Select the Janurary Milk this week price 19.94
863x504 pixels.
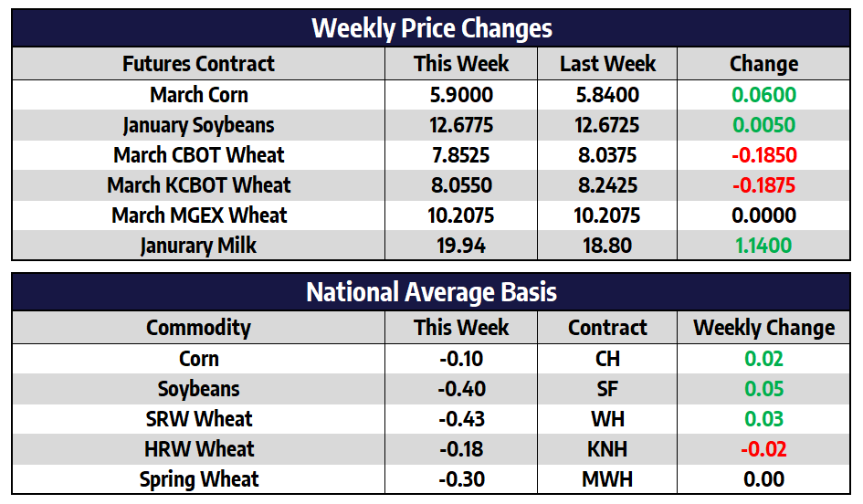[x=461, y=246]
